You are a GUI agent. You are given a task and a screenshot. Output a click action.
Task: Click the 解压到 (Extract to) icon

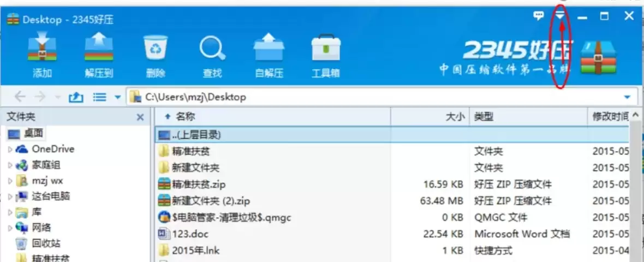pos(99,56)
